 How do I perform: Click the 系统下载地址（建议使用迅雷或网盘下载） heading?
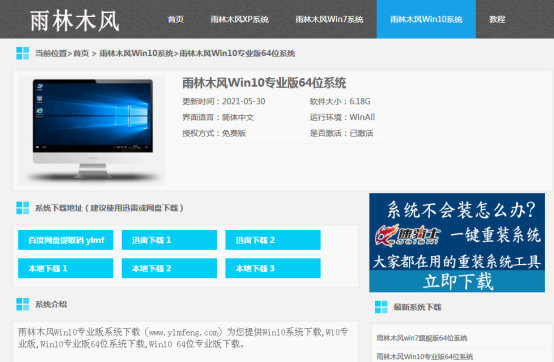click(109, 208)
